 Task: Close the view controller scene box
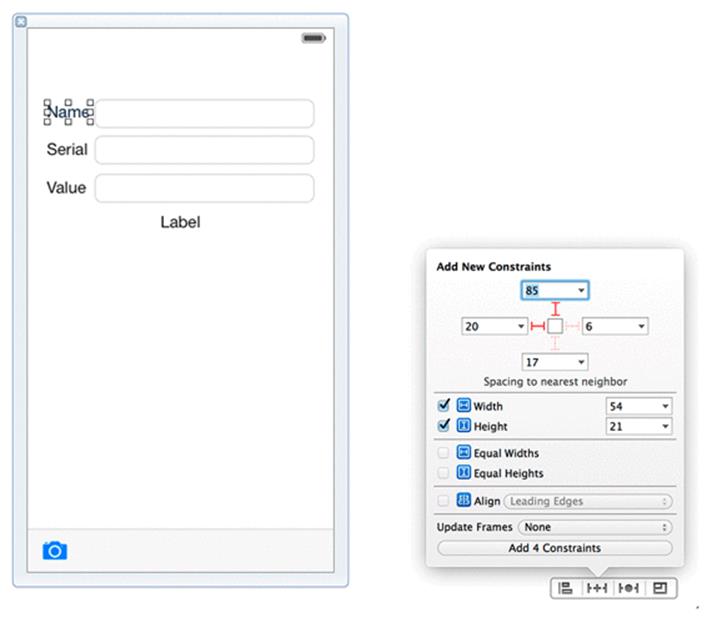tap(21, 21)
